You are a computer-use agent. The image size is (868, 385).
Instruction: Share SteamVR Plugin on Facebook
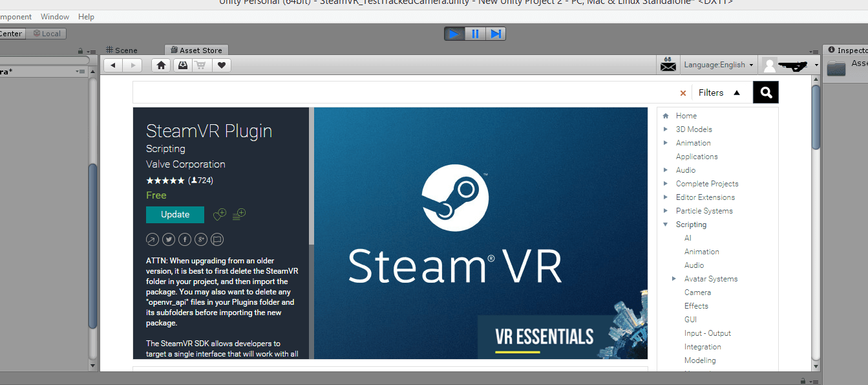pos(185,239)
